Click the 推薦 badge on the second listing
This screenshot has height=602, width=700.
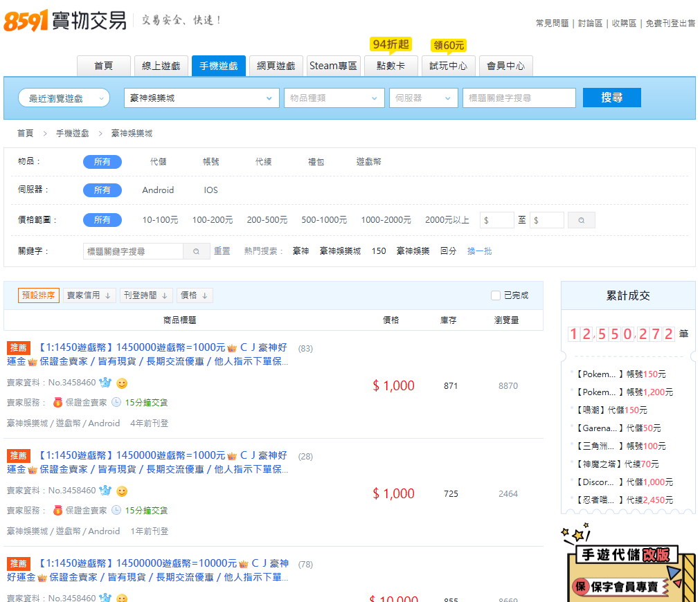pyautogui.click(x=19, y=455)
